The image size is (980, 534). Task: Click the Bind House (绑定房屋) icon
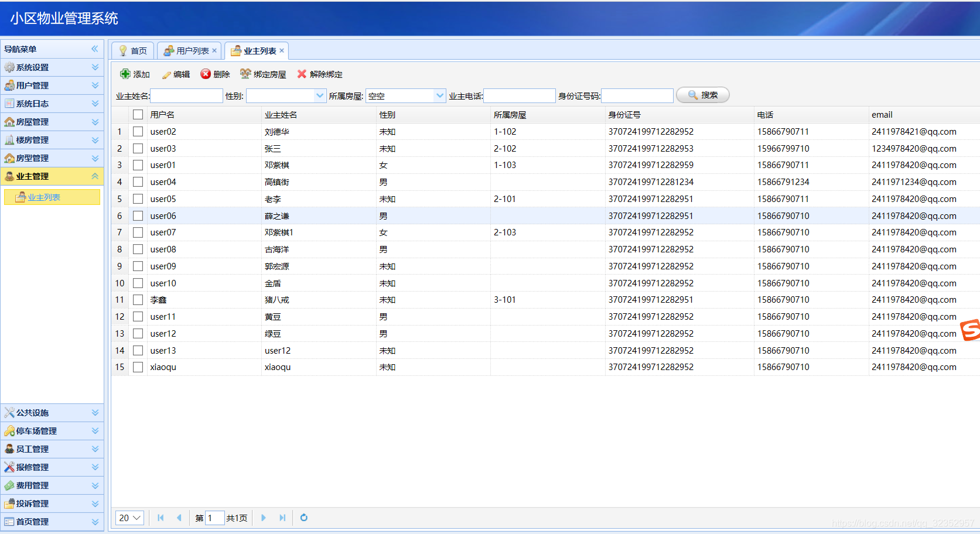pyautogui.click(x=245, y=74)
